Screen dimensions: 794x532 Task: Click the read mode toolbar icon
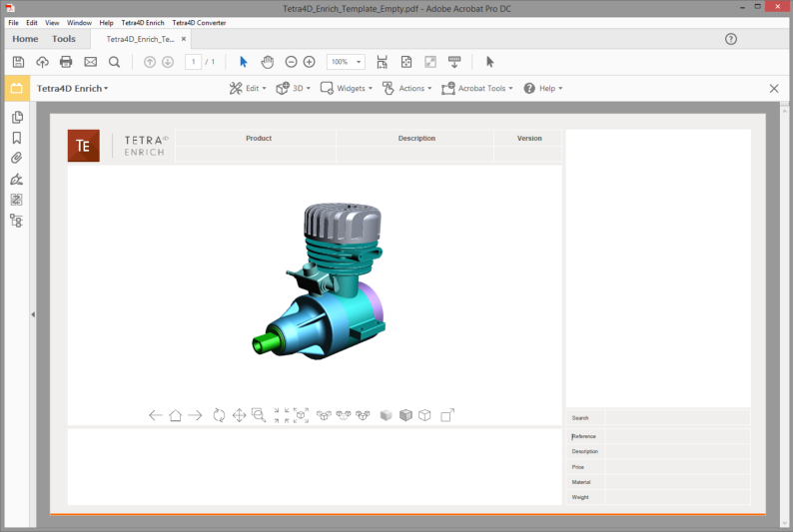(454, 62)
